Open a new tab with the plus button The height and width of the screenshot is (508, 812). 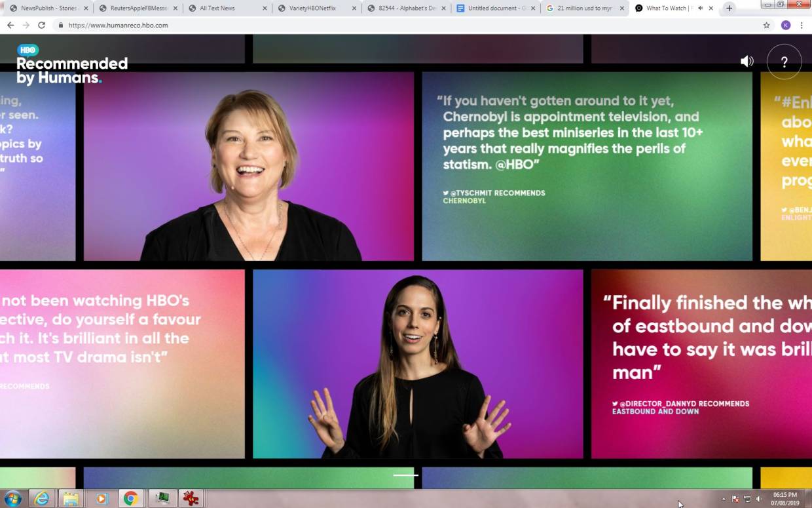click(x=729, y=8)
